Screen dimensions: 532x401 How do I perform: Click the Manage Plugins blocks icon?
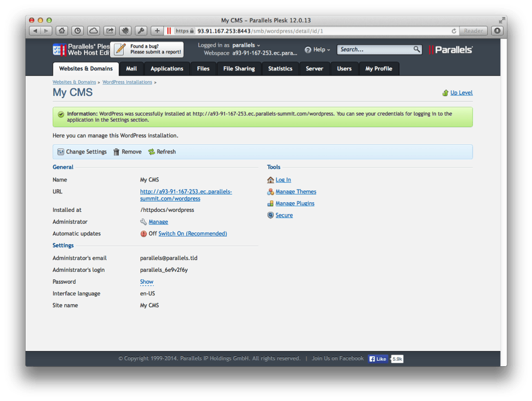270,204
